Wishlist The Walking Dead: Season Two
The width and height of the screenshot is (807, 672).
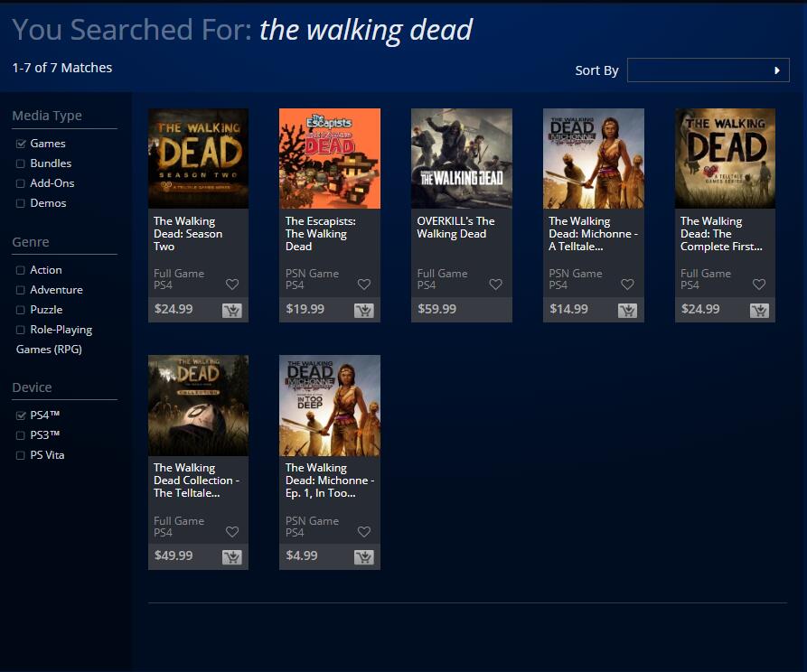[232, 285]
